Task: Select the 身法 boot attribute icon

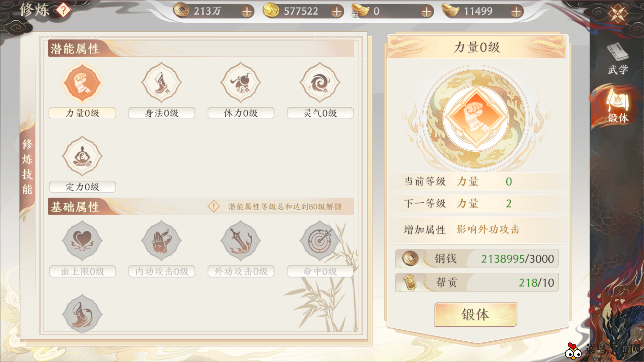Action: [x=161, y=82]
